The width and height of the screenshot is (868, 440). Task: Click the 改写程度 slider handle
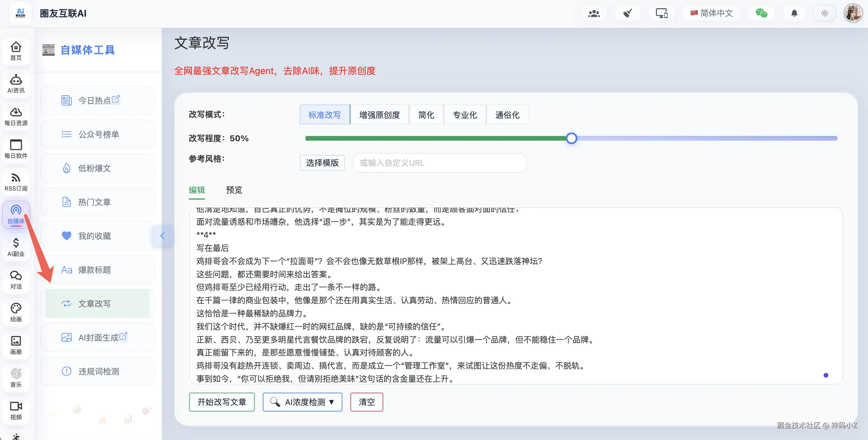click(x=572, y=138)
